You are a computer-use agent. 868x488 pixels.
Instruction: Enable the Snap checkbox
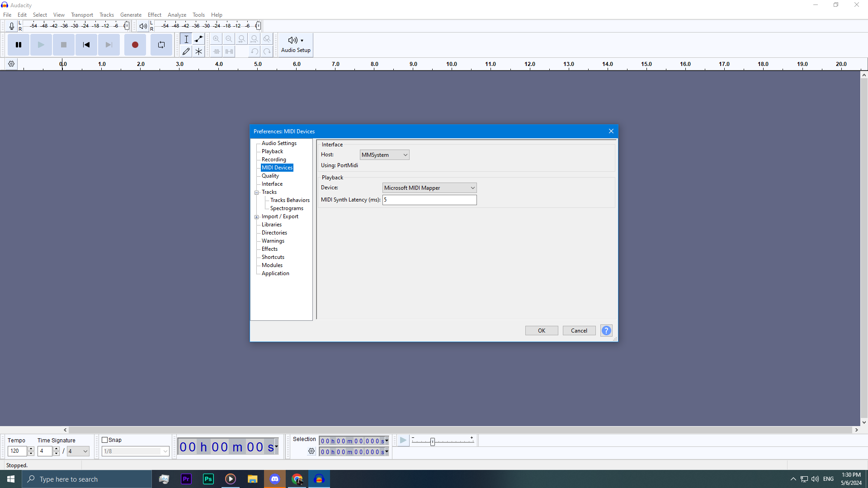coord(105,440)
